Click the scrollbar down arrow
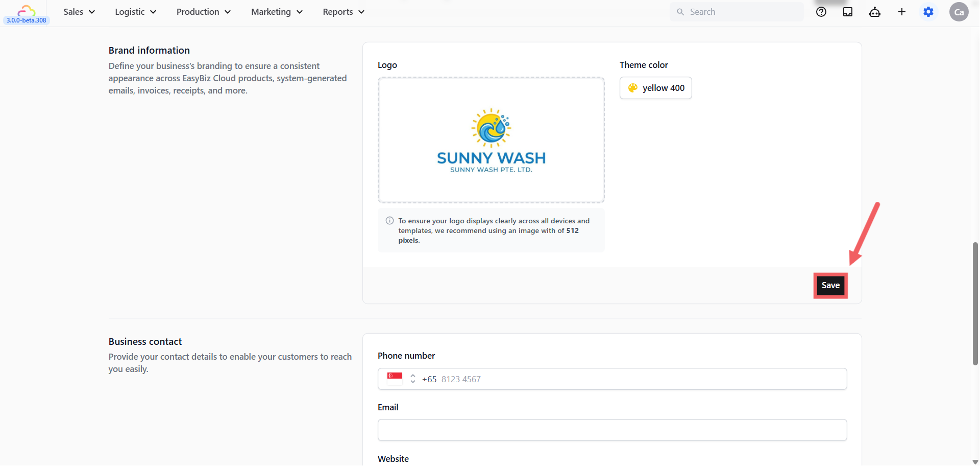Screen dimensions: 980x466 [975, 462]
